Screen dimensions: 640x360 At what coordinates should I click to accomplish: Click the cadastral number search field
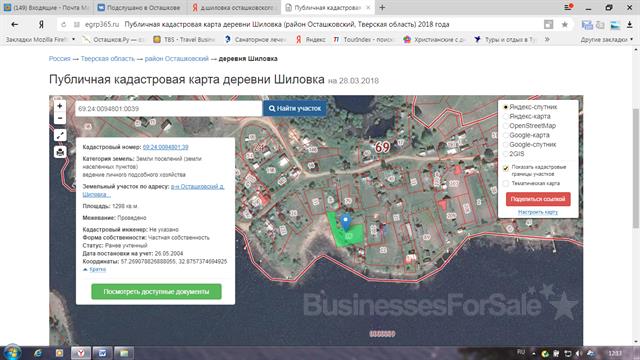point(168,109)
